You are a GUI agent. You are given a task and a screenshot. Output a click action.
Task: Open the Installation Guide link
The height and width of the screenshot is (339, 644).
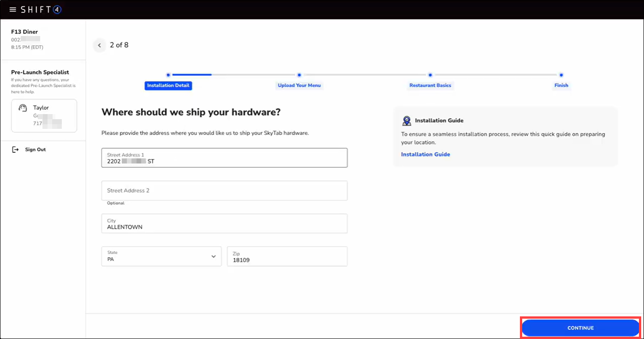pyautogui.click(x=425, y=154)
